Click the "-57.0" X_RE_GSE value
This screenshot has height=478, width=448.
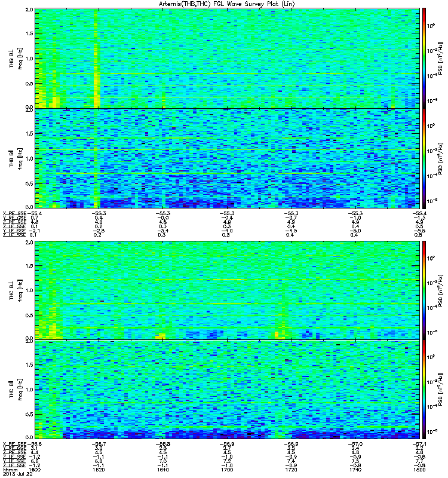coord(355,444)
